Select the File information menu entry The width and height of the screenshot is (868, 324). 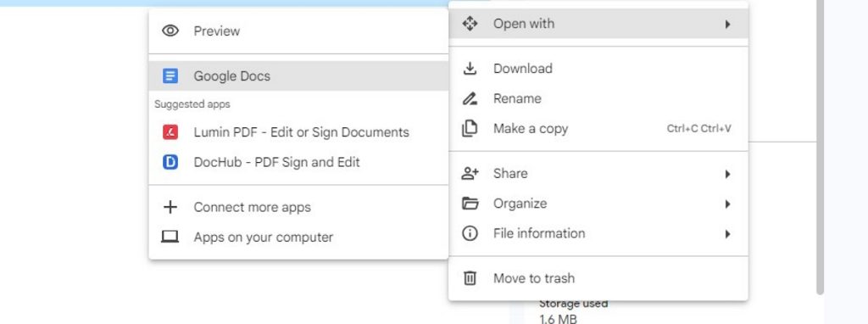tap(598, 233)
